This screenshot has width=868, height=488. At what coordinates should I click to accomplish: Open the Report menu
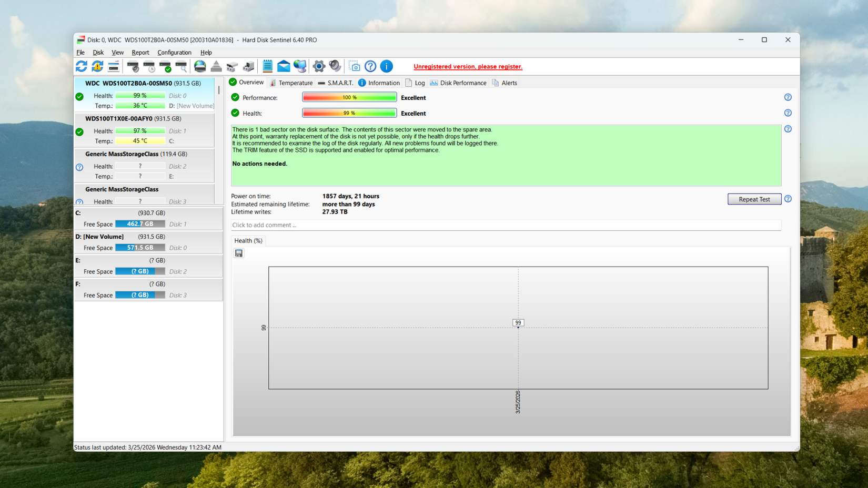click(x=140, y=52)
